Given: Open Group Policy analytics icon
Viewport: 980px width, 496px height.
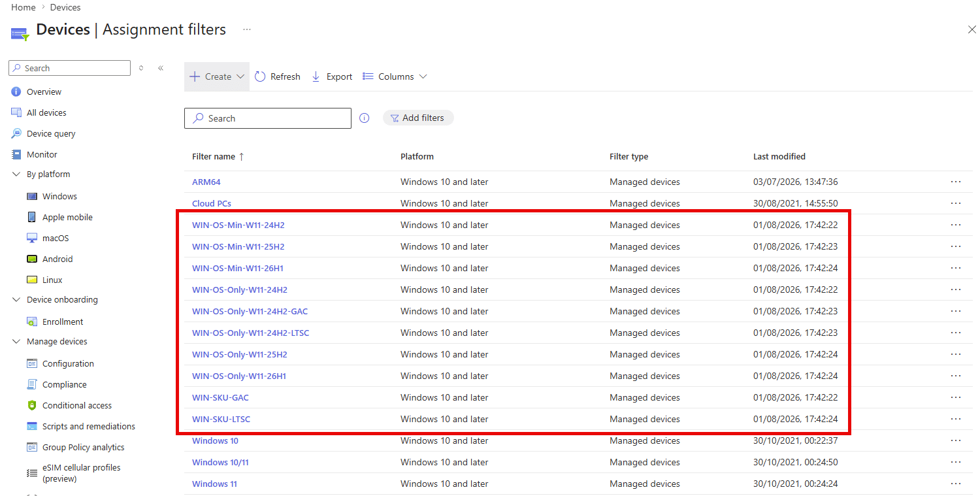Looking at the screenshot, I should click(x=32, y=447).
